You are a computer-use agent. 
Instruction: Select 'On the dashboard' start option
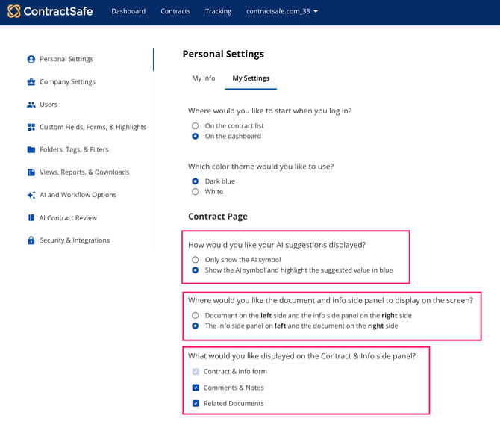[196, 136]
